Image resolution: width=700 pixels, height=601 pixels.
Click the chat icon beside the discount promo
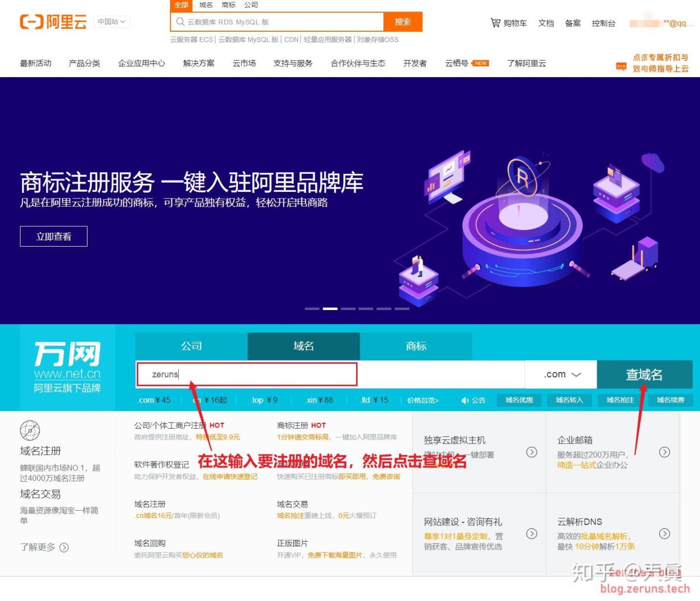[x=621, y=66]
